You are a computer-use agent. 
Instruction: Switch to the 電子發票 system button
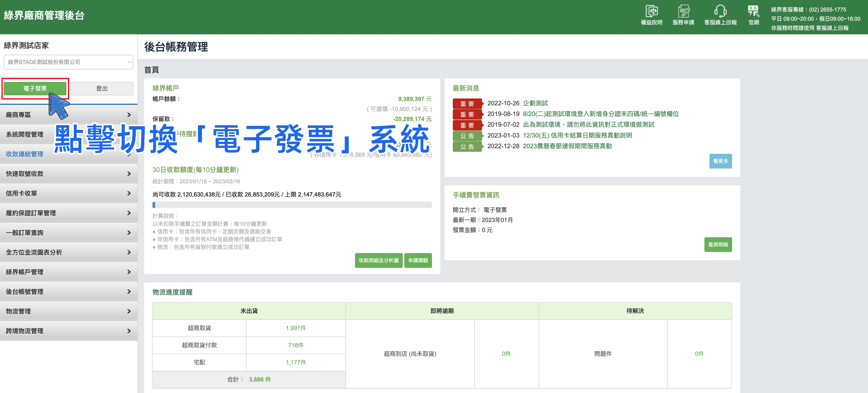click(x=35, y=88)
